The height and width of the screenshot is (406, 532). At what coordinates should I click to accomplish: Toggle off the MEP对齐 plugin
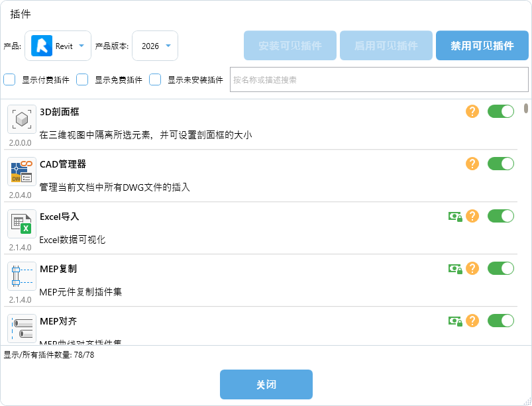point(500,321)
